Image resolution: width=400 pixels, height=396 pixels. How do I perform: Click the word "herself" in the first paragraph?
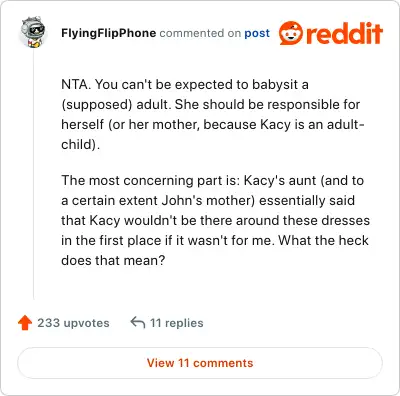[83, 124]
